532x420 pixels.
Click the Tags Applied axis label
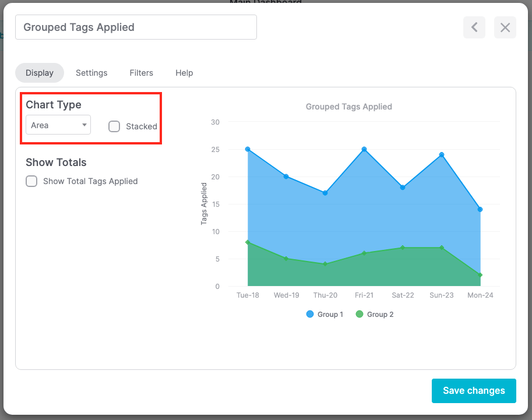click(x=203, y=202)
